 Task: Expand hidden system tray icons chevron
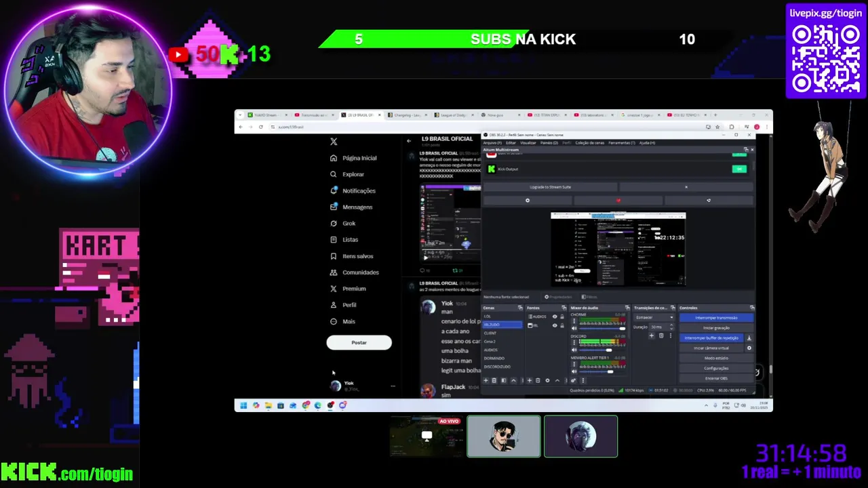click(706, 405)
